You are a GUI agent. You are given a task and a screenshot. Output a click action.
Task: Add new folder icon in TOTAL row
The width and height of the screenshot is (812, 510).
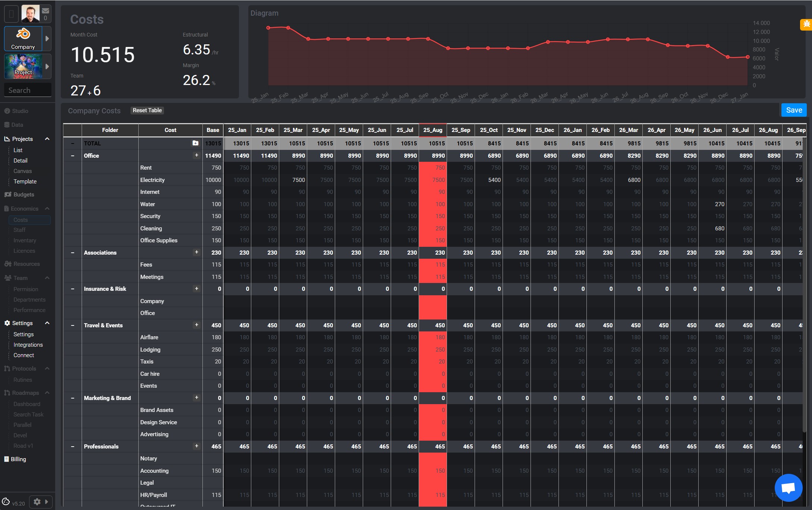(x=195, y=143)
